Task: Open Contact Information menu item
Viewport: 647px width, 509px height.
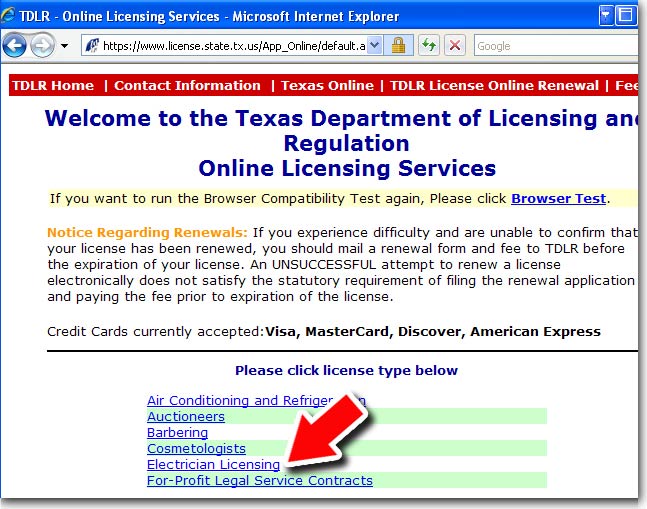Action: [187, 85]
